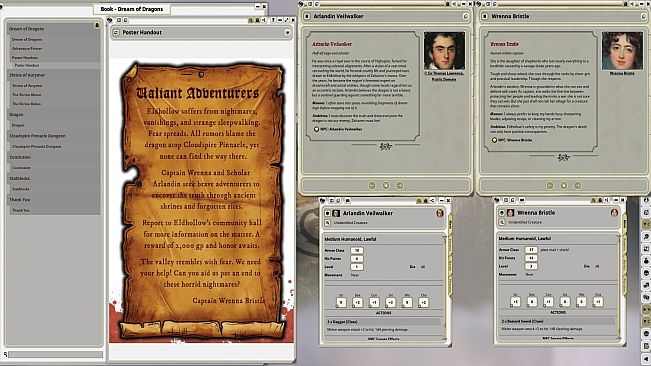Open the Statblocks sub-page

21,189
